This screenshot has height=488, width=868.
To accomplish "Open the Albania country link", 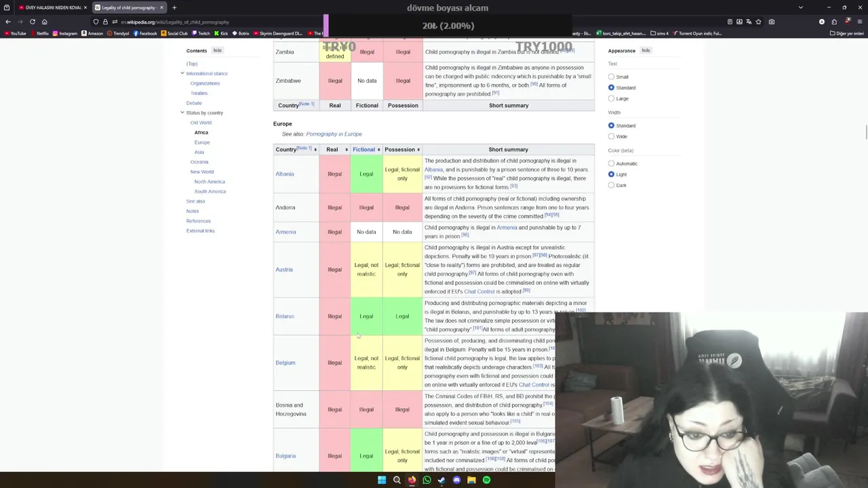I will click(285, 174).
